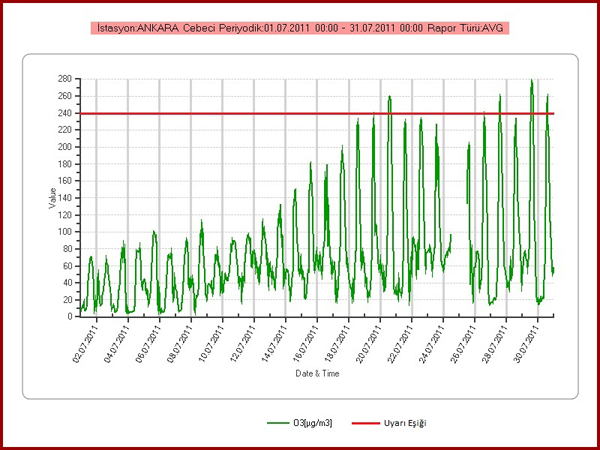Select the O3[µg/m3] legend label

[312, 424]
